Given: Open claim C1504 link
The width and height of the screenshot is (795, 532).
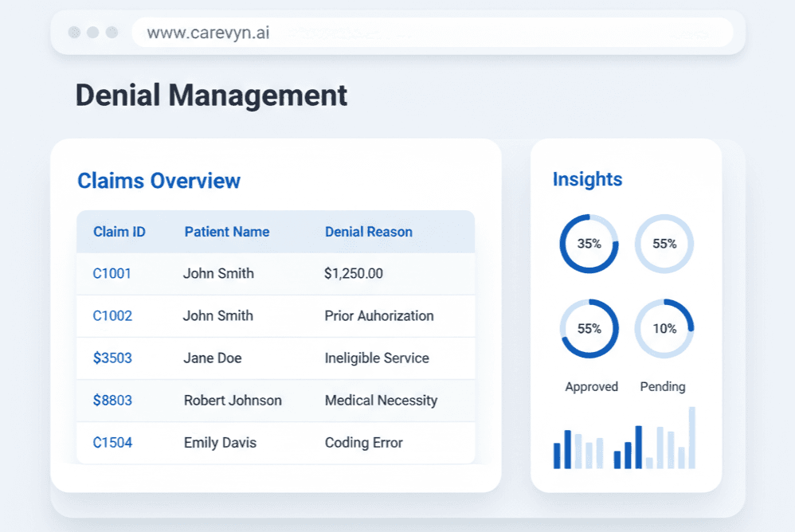Looking at the screenshot, I should pyautogui.click(x=112, y=442).
